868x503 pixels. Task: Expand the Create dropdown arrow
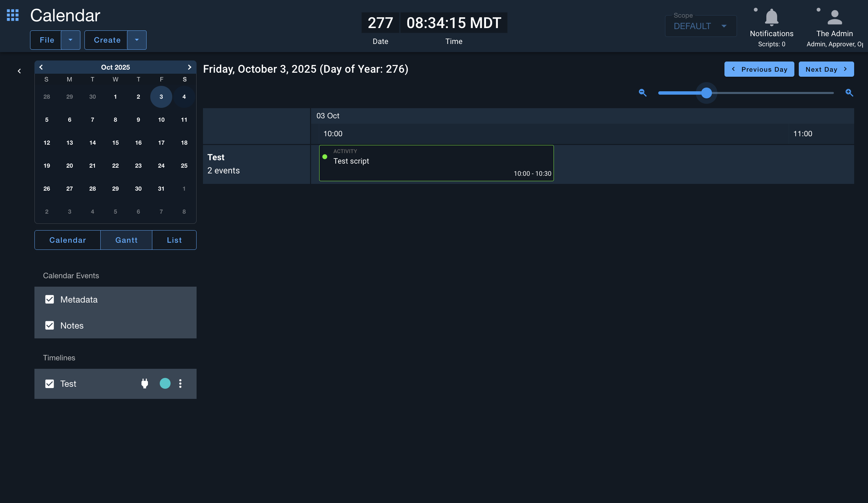137,40
